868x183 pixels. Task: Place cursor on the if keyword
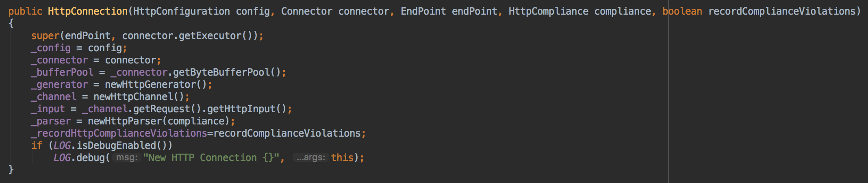click(37, 146)
